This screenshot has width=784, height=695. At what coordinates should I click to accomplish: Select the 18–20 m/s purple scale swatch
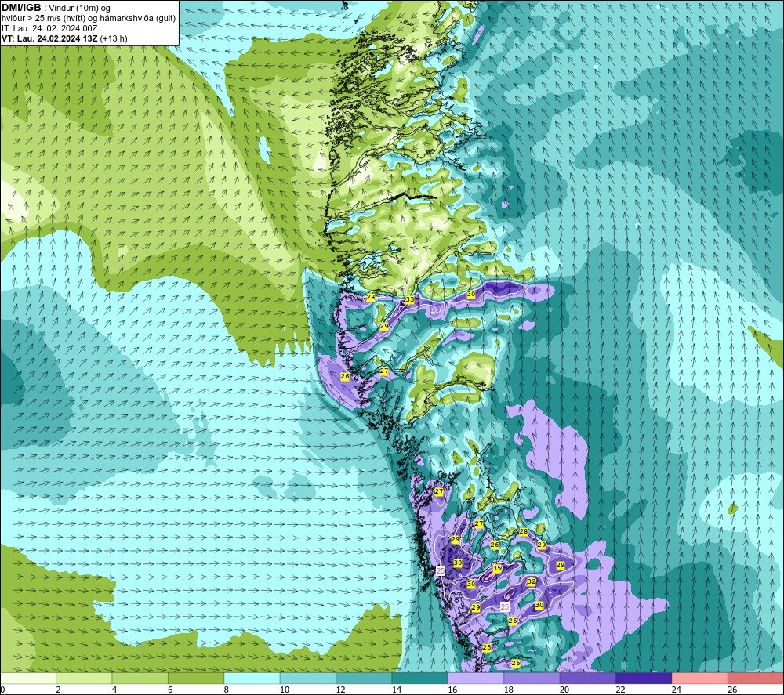(x=532, y=678)
